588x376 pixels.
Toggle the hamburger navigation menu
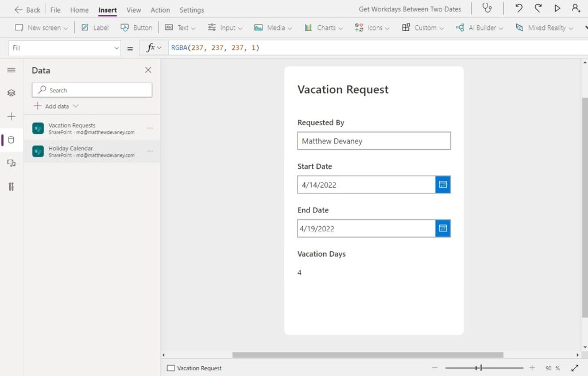11,70
